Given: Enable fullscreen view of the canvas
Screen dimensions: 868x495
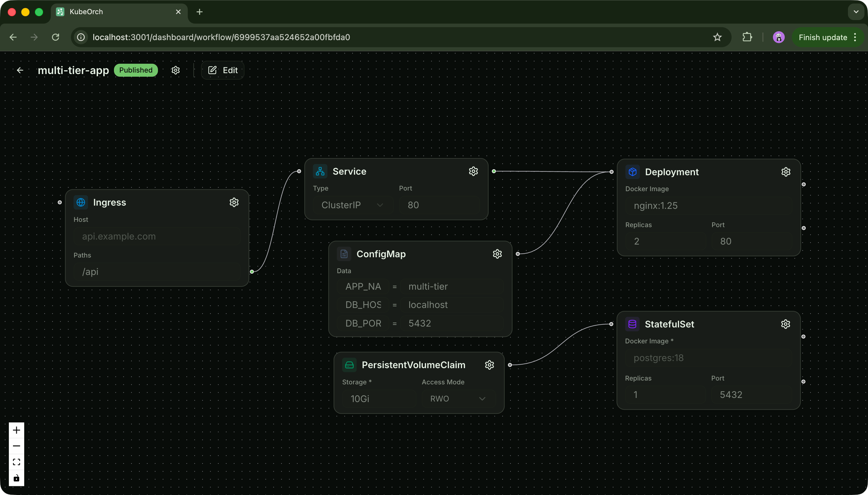Looking at the screenshot, I should coord(16,462).
